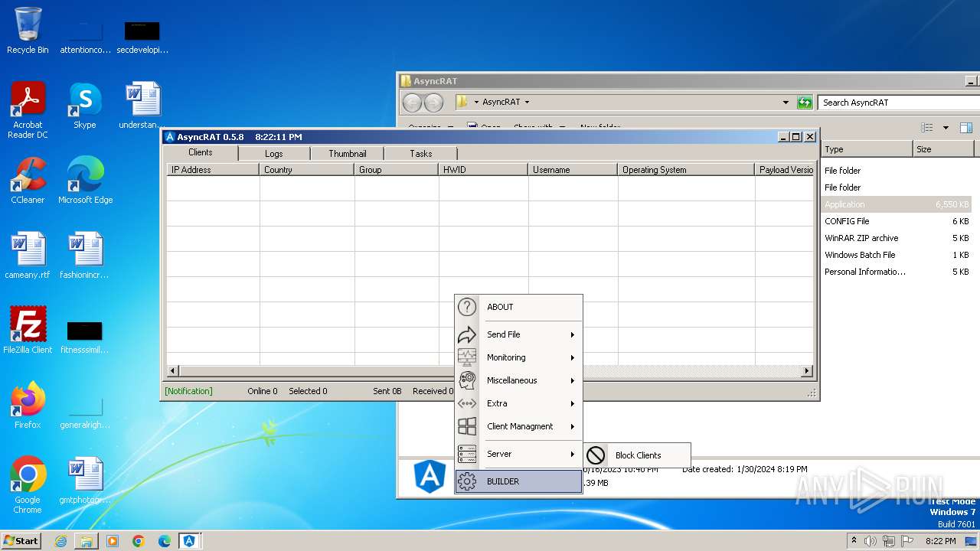This screenshot has height=551, width=980.
Task: Expand Client Managment submenu arrow
Action: point(573,426)
